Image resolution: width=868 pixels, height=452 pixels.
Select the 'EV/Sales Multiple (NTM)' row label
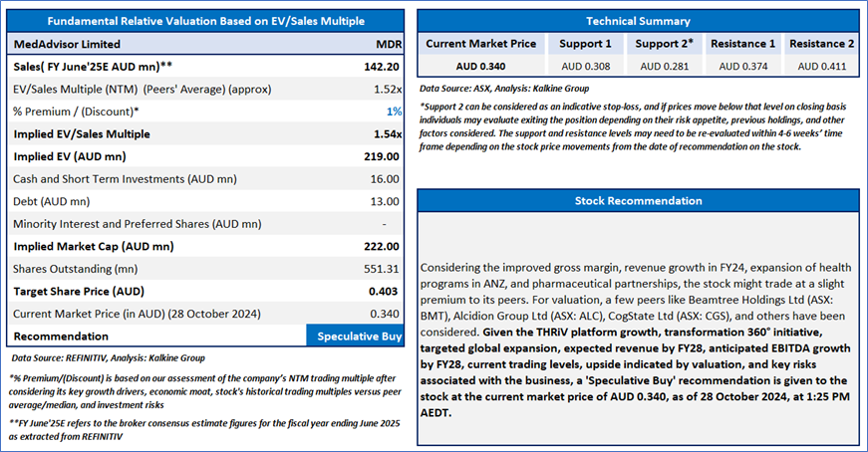tap(143, 89)
